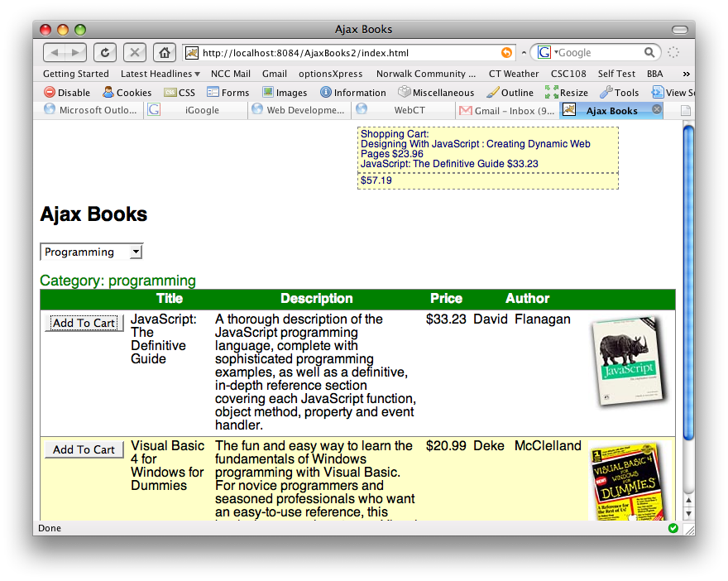Open the NCC Mail bookmark
The image size is (728, 581).
230,74
